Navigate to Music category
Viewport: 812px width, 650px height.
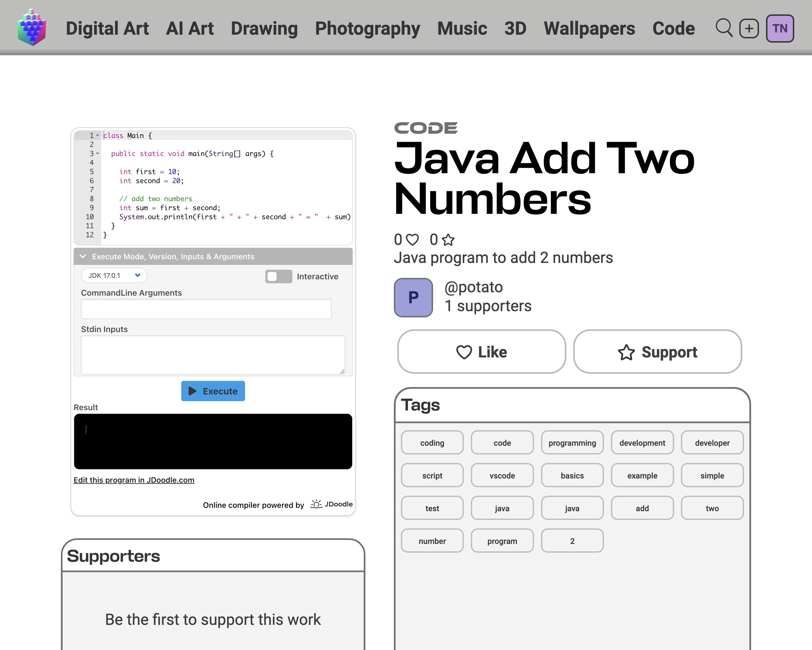point(462,29)
